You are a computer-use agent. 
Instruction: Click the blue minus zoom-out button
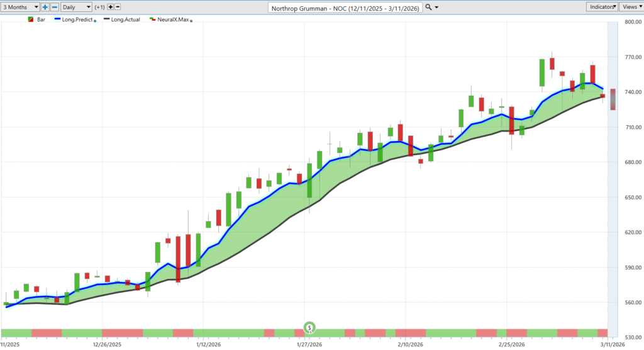point(55,7)
